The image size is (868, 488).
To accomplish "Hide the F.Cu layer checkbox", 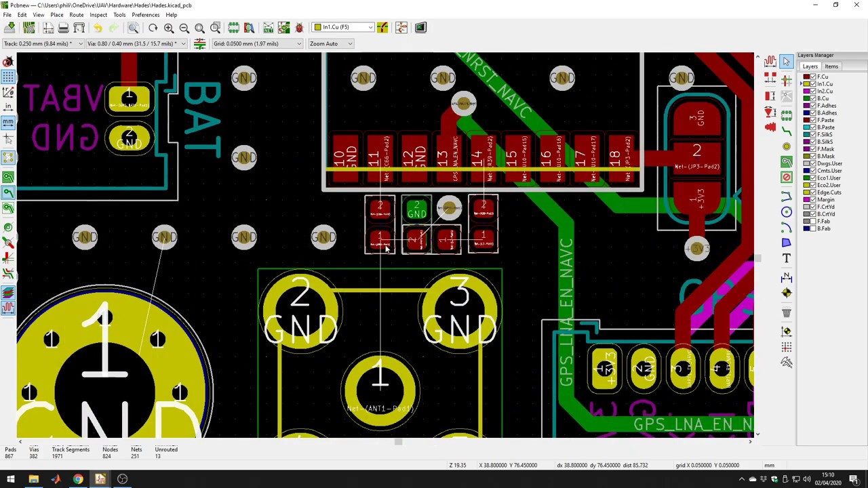I will coord(813,77).
